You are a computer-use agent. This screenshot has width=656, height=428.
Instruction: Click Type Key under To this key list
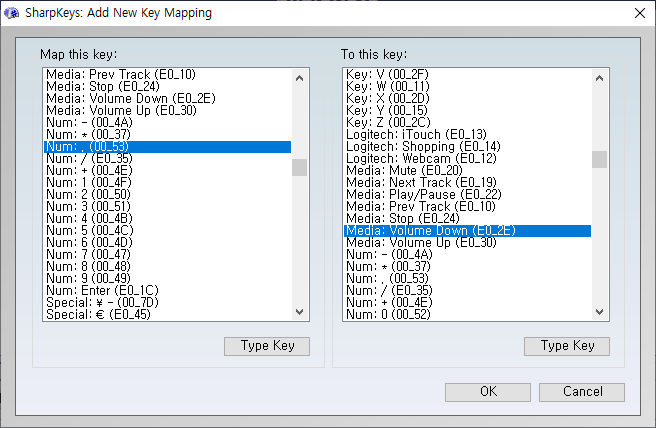(x=567, y=346)
